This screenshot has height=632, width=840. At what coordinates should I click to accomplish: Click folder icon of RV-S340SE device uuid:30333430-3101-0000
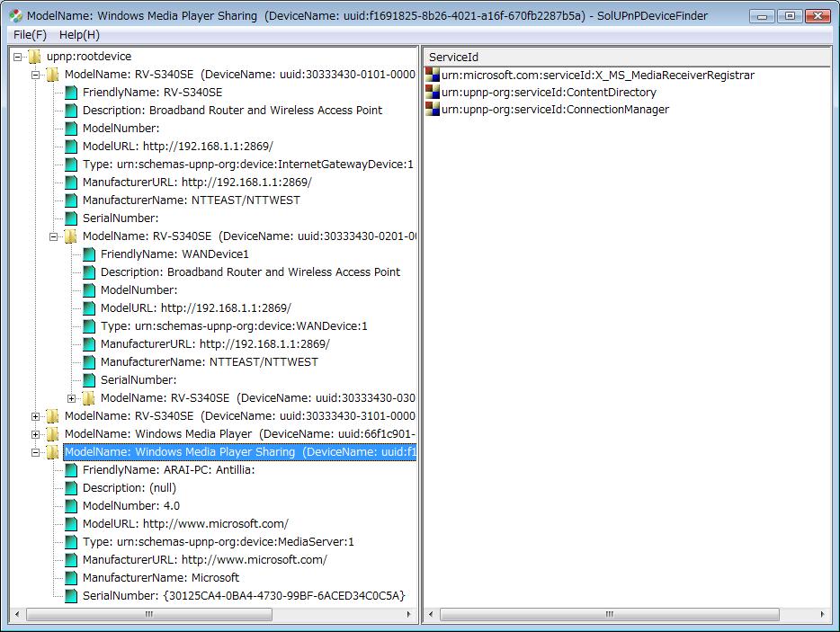tap(52, 416)
